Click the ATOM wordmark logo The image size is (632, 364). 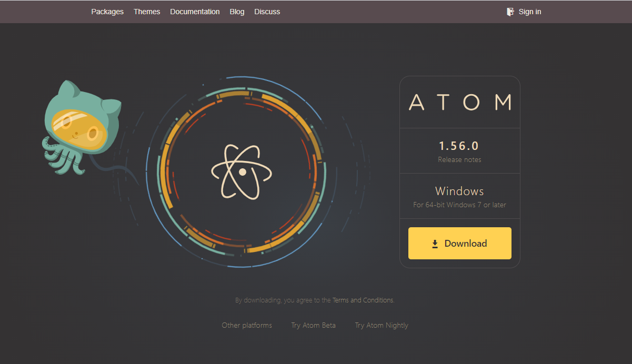[x=460, y=102]
